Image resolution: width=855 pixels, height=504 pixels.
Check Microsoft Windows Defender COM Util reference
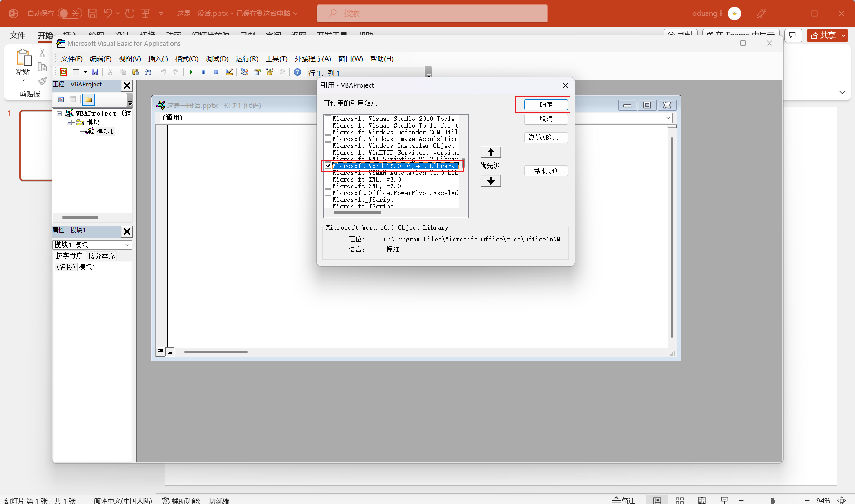328,132
